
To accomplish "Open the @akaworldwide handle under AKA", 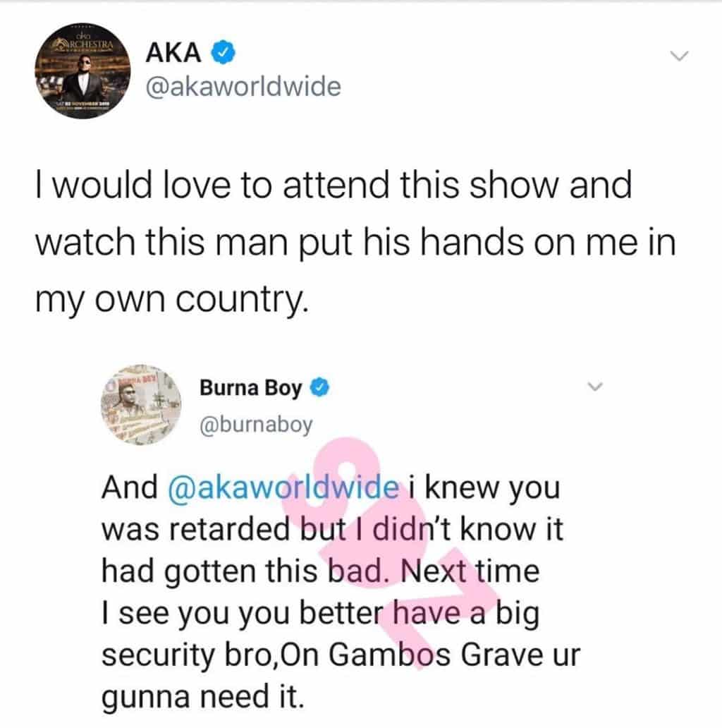I will (244, 87).
